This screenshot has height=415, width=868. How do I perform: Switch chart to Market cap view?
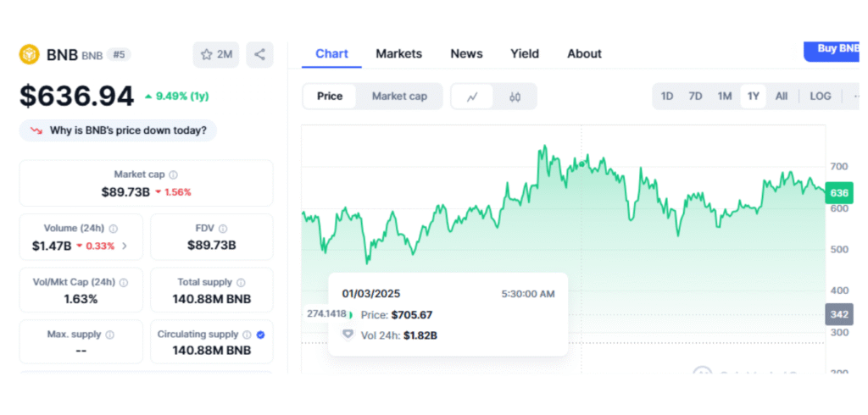[x=399, y=97]
